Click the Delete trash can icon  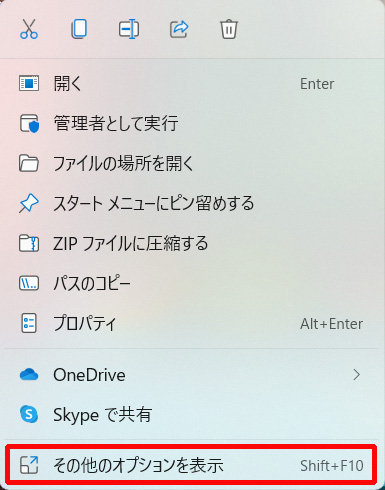229,29
